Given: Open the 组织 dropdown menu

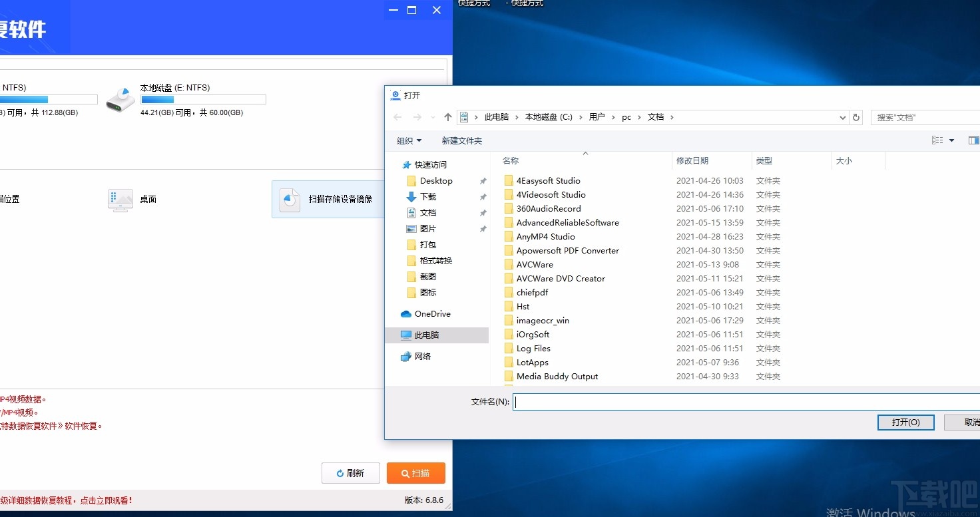Looking at the screenshot, I should pyautogui.click(x=409, y=140).
